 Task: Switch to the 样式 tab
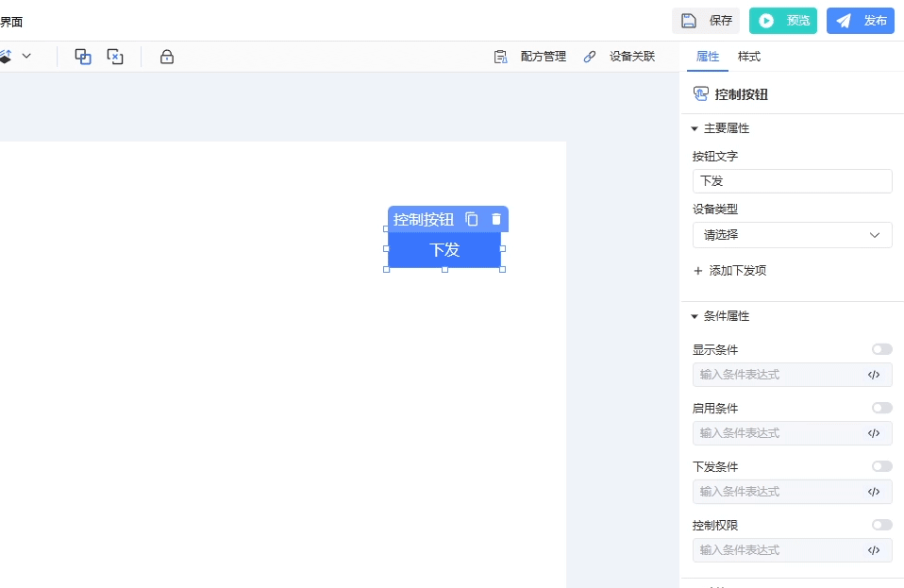tap(749, 57)
